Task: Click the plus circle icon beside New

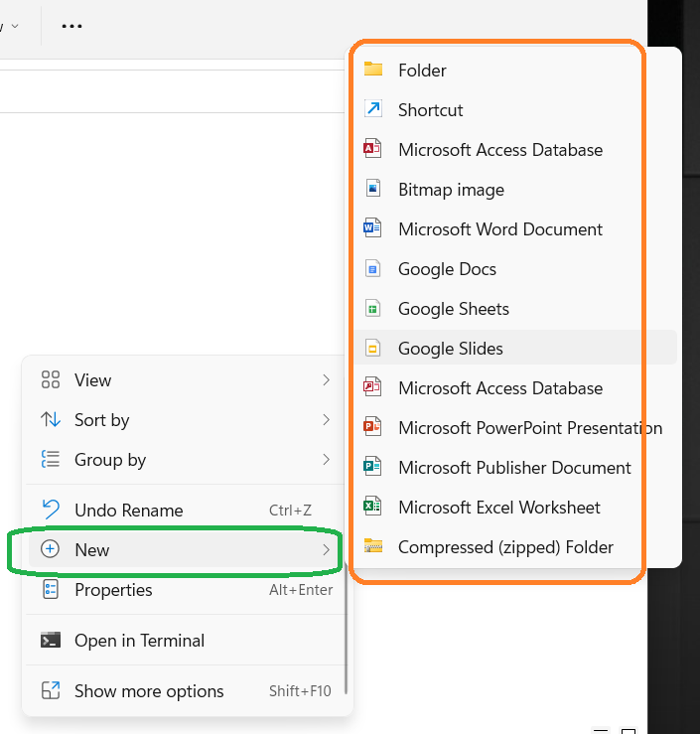Action: pos(50,549)
